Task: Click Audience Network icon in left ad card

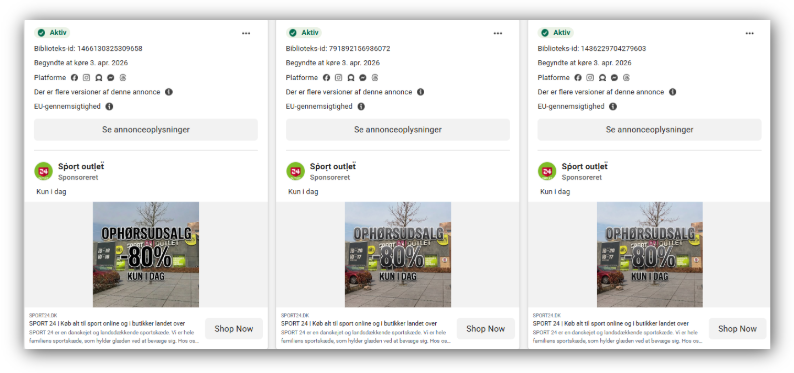Action: tap(99, 78)
